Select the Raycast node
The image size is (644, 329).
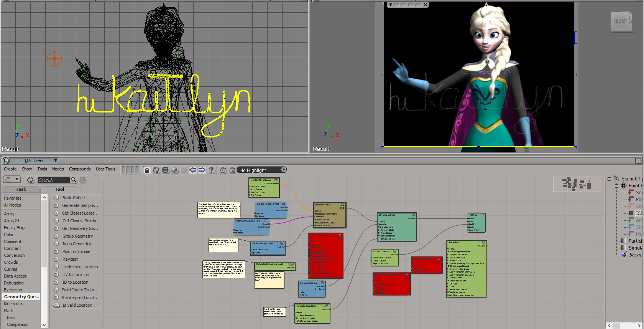pos(70,259)
